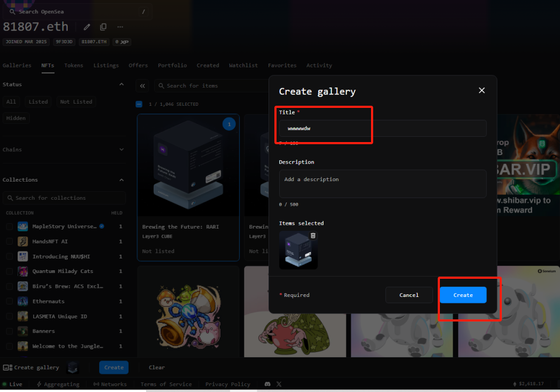Check the LASMETA Unique ID checkbox
This screenshot has height=392, width=560.
10,316
